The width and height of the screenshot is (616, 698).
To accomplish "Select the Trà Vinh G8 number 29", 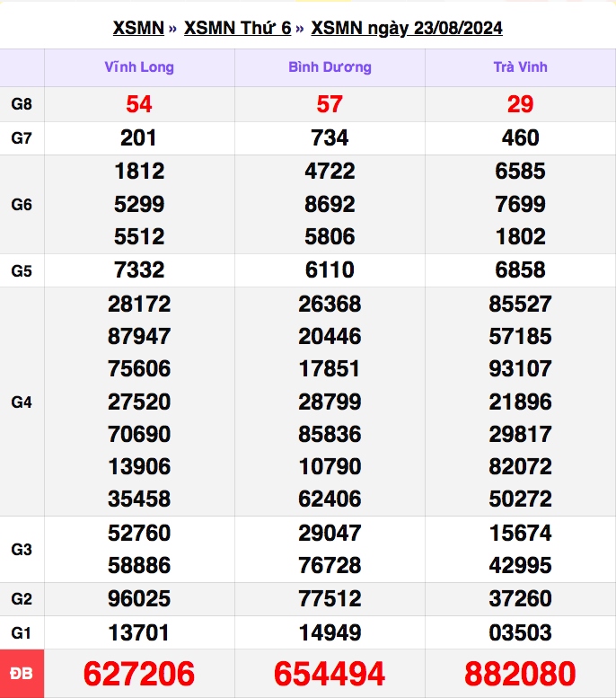I will 520,104.
